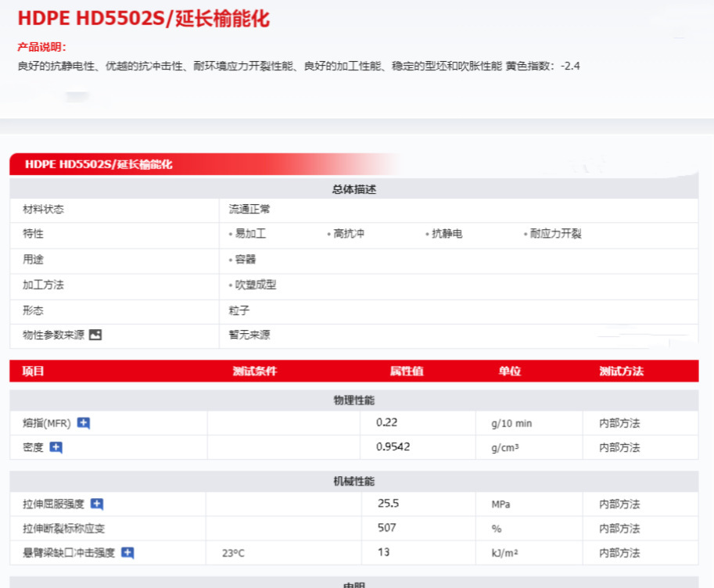
Task: Click the 测试条件 column header
Action: tap(254, 371)
